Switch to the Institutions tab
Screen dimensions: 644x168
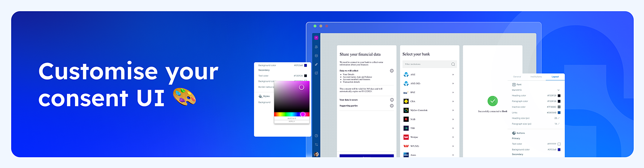pyautogui.click(x=536, y=77)
